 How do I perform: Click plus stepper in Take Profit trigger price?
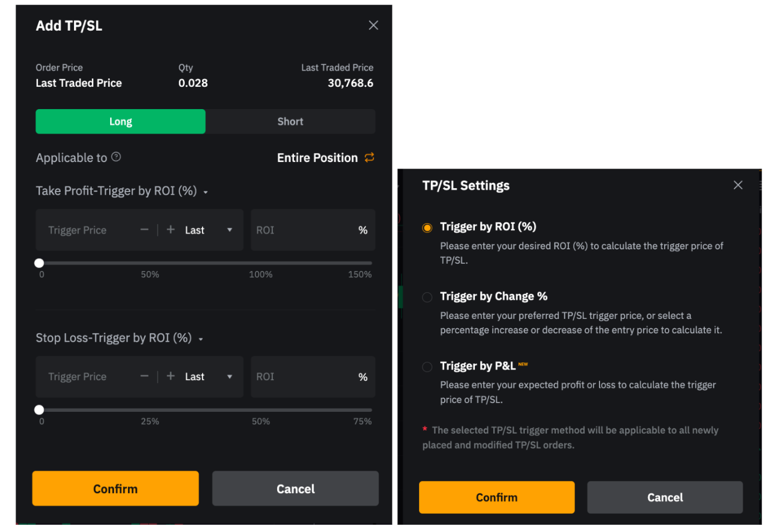tap(171, 230)
